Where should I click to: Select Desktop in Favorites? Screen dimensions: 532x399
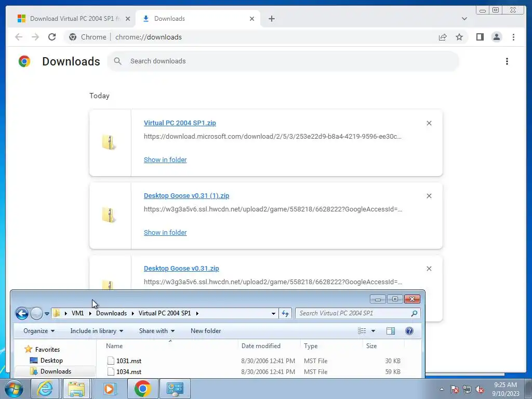click(51, 361)
